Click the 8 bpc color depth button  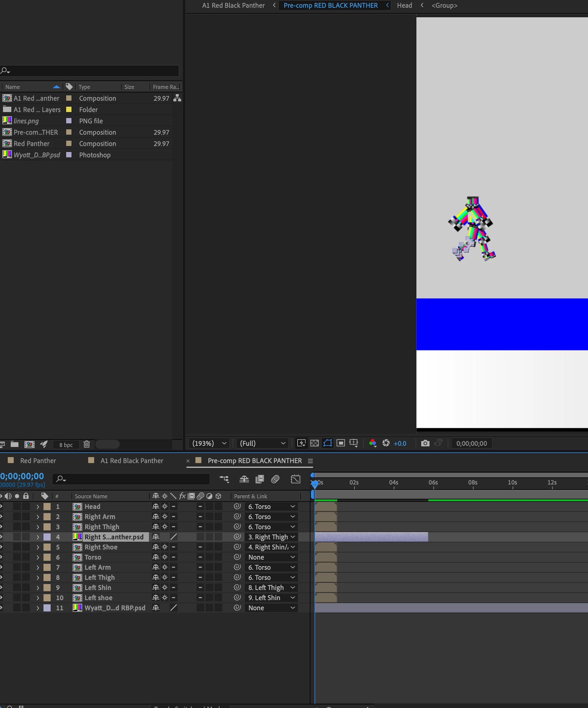tap(66, 445)
